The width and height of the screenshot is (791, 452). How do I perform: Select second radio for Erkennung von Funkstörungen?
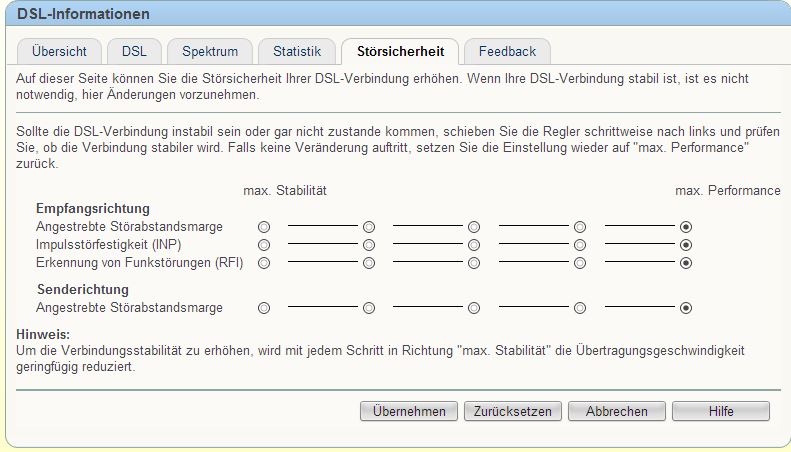[x=369, y=263]
